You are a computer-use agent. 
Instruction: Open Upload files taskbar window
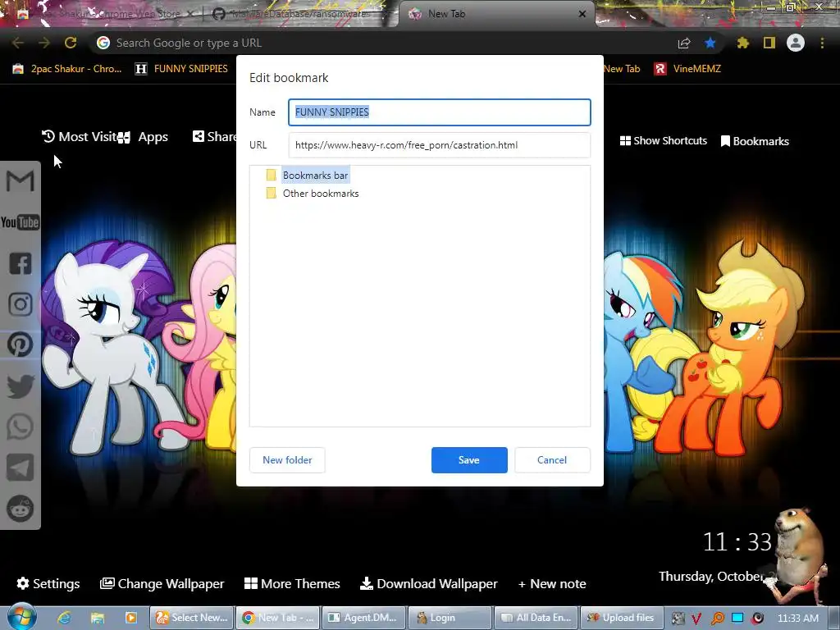click(622, 618)
